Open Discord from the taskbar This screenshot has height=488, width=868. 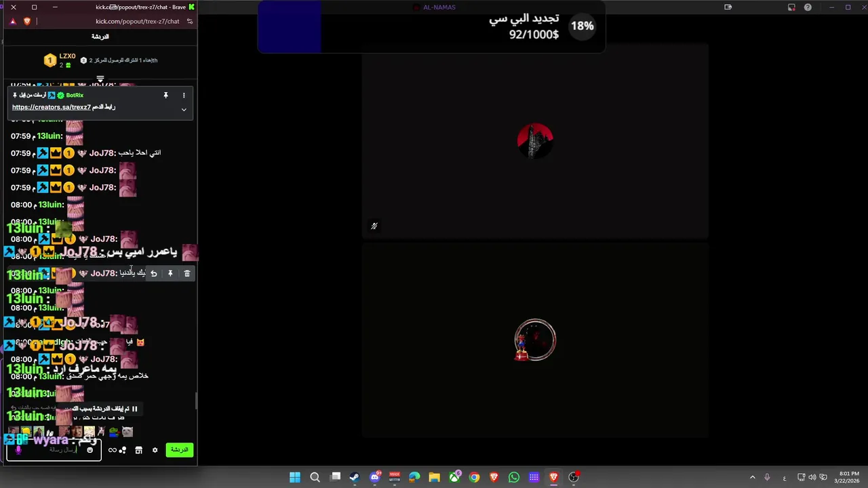click(x=375, y=477)
